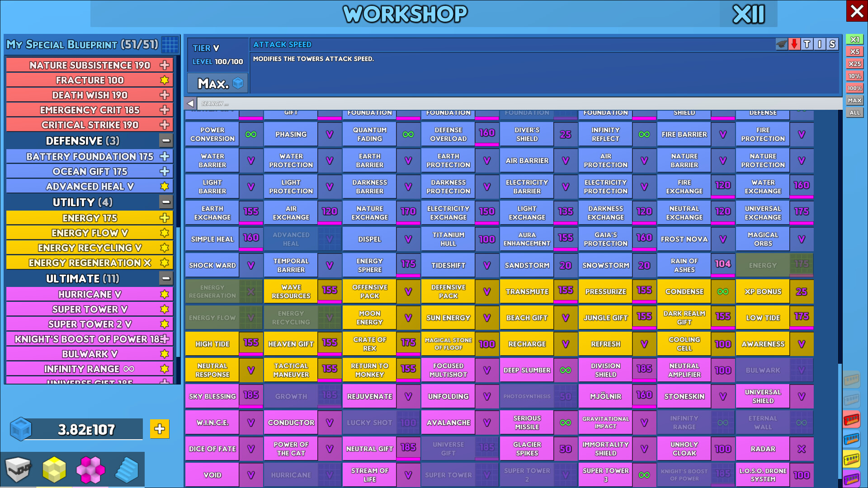Toggle star on Fracture 100 blueprint

(x=165, y=80)
